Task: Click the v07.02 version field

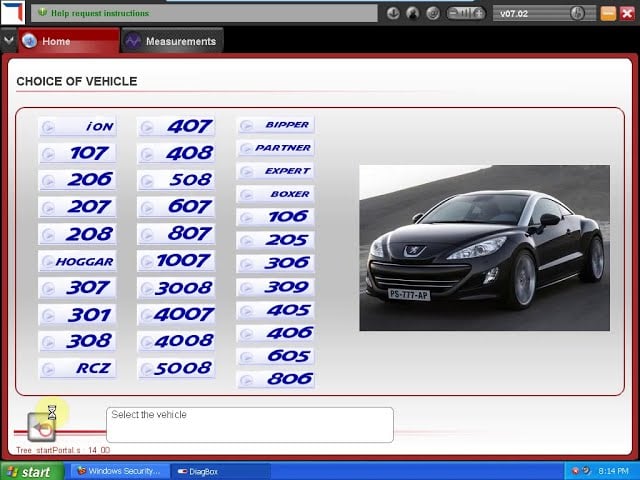Action: click(544, 13)
